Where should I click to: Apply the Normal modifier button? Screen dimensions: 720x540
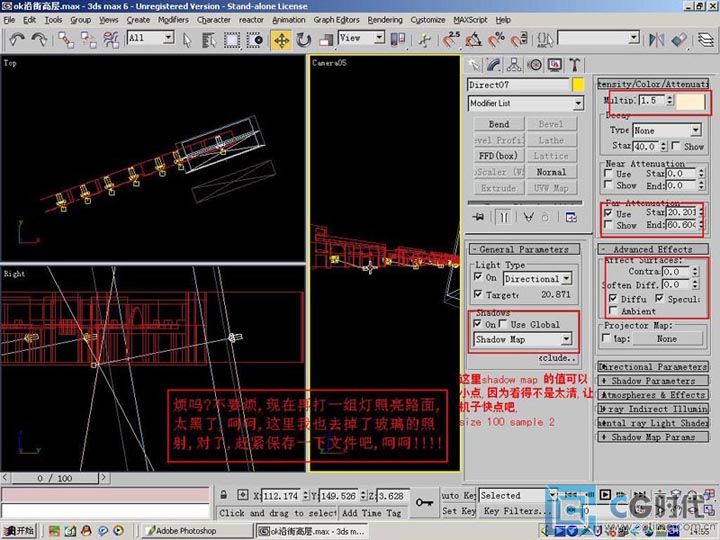pyautogui.click(x=551, y=172)
